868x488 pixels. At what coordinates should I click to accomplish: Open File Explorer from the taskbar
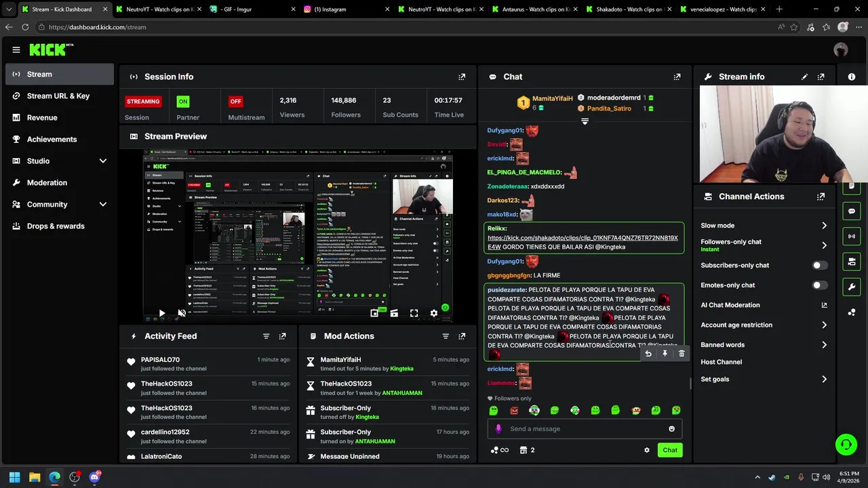point(35,477)
